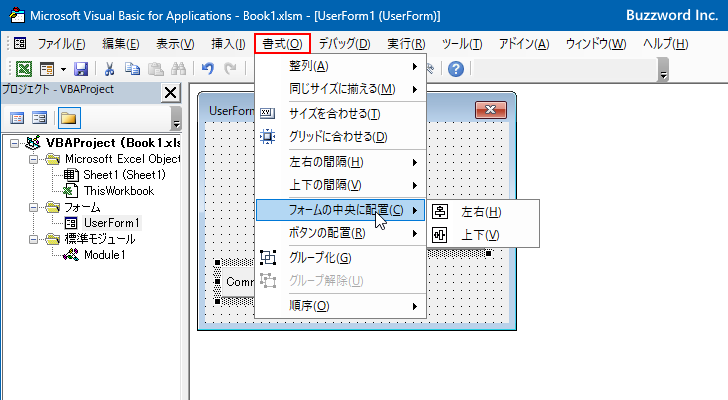
Task: Collapse the フォーム folder node
Action: coord(33,207)
